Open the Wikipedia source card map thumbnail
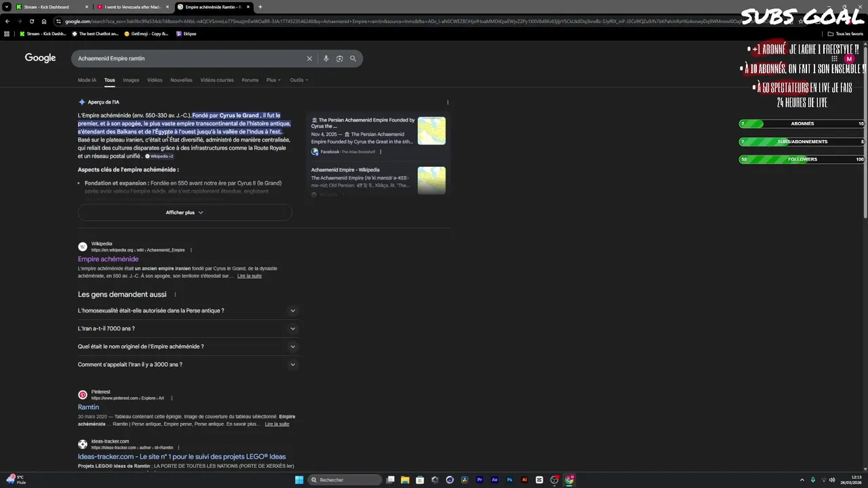This screenshot has height=488, width=868. pos(431,180)
